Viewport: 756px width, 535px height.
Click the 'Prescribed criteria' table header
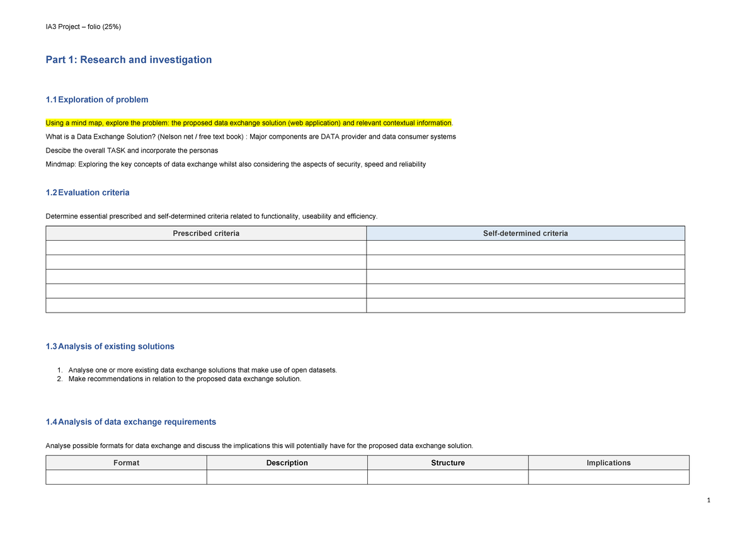(206, 233)
